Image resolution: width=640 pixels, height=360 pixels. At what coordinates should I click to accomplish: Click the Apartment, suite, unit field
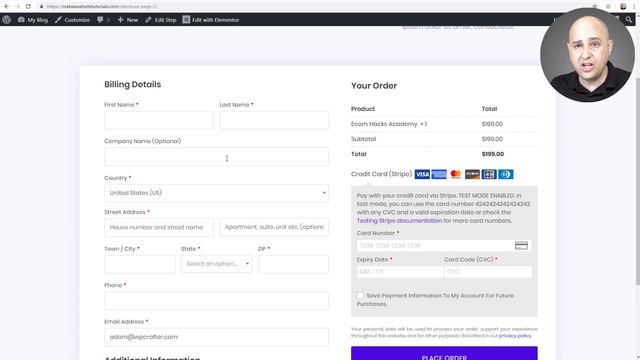pos(274,227)
